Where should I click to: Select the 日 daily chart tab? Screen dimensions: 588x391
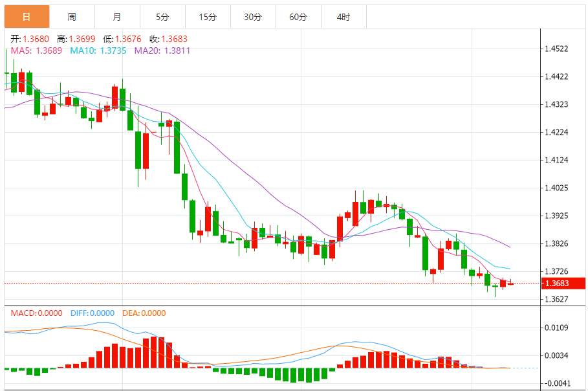27,17
